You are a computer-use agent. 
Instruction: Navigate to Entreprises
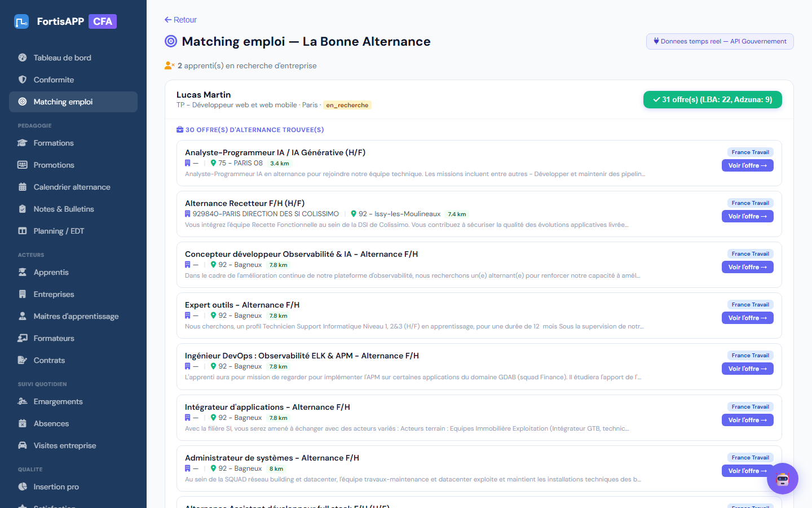click(x=73, y=294)
